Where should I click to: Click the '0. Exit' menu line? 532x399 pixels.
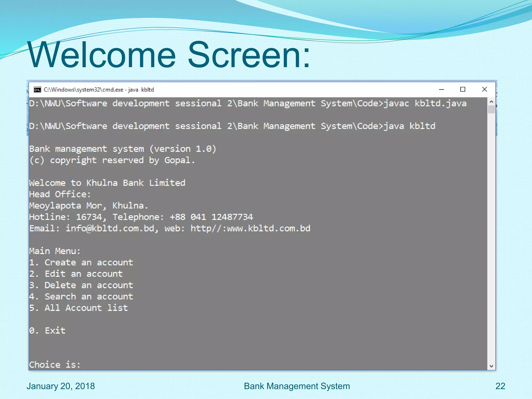pos(47,331)
